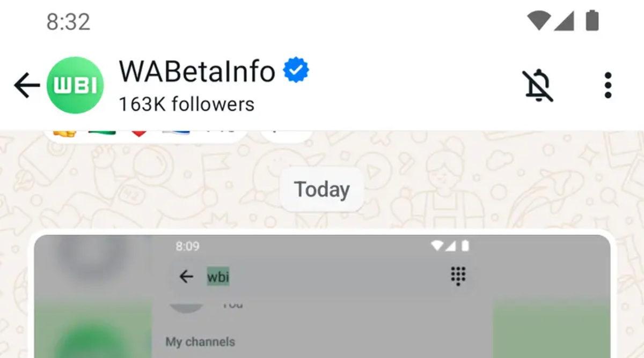Tap the WBI channel avatar
The width and height of the screenshot is (644, 358).
click(x=76, y=85)
